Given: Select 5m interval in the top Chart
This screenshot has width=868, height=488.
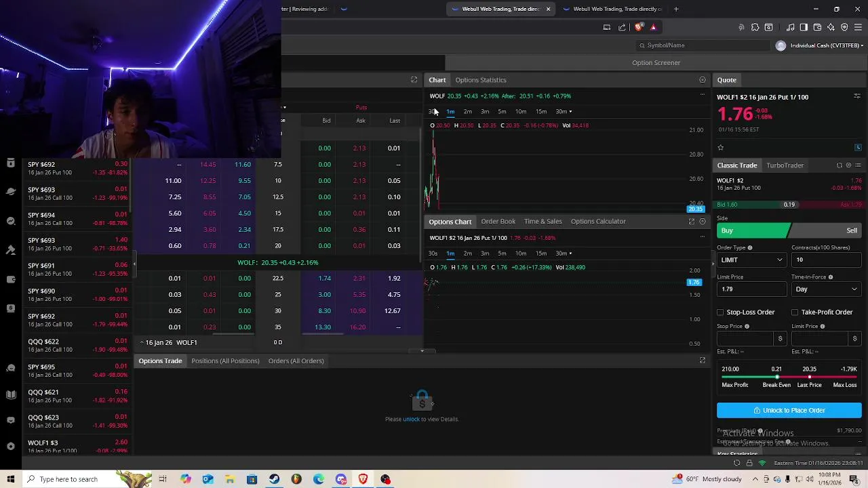Looking at the screenshot, I should coord(502,111).
